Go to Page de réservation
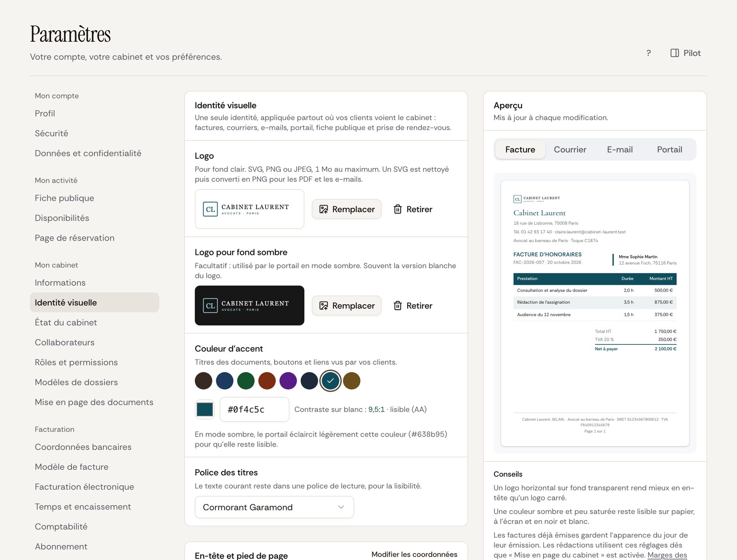The width and height of the screenshot is (737, 560). coord(94,238)
